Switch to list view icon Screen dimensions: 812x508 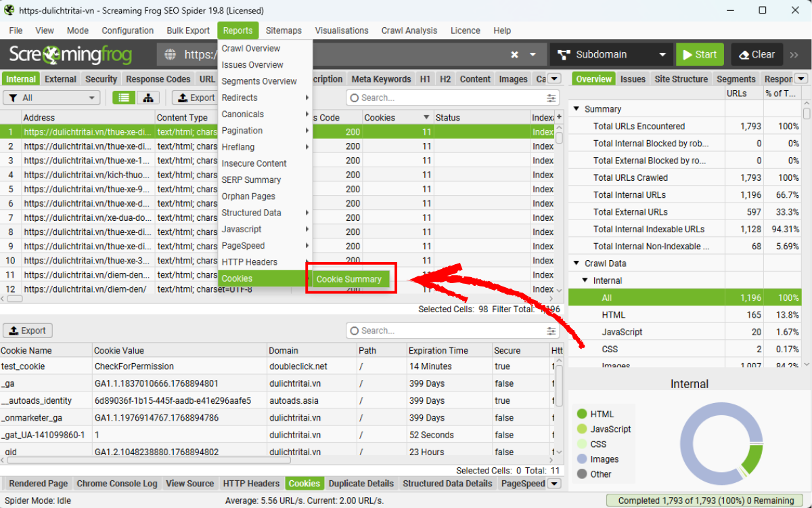(123, 98)
